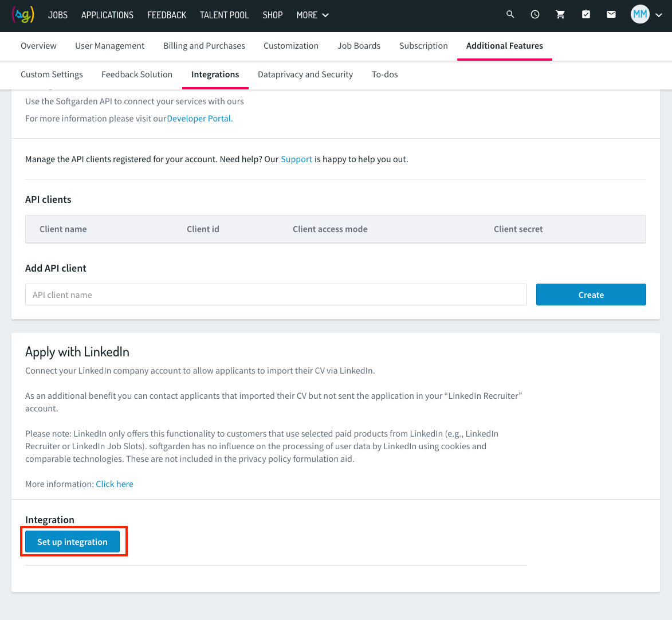Open the Job Boards tab
Image resolution: width=672 pixels, height=620 pixels.
tap(359, 46)
